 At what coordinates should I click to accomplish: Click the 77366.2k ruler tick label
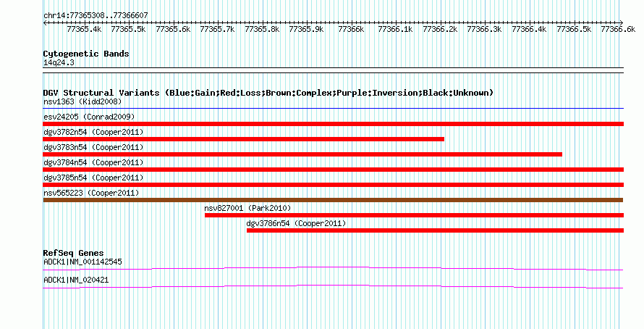[x=440, y=30]
